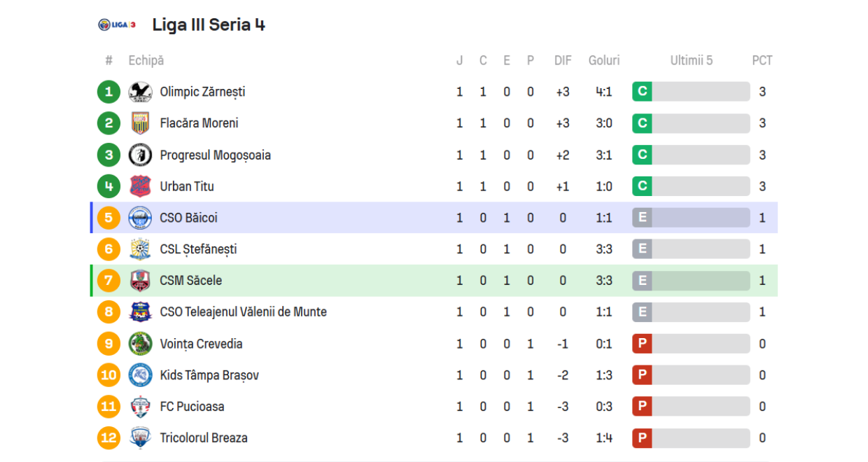Click Kids Tâmpa Brașov club badge

pos(140,375)
